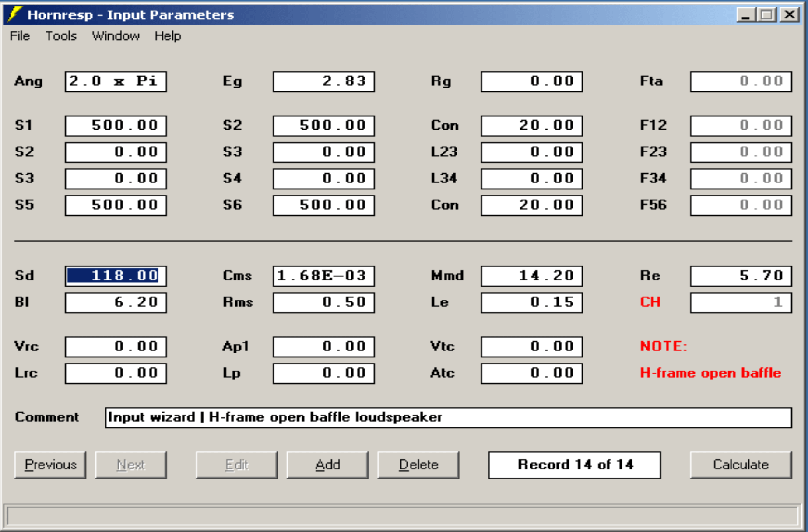The width and height of the screenshot is (808, 532).
Task: Click the Delete record button
Action: click(x=418, y=465)
